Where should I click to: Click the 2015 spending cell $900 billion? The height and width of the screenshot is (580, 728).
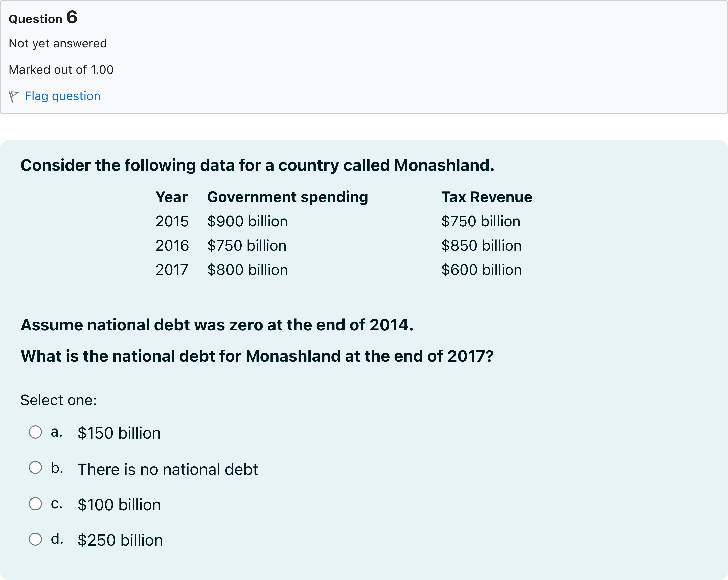coord(247,221)
